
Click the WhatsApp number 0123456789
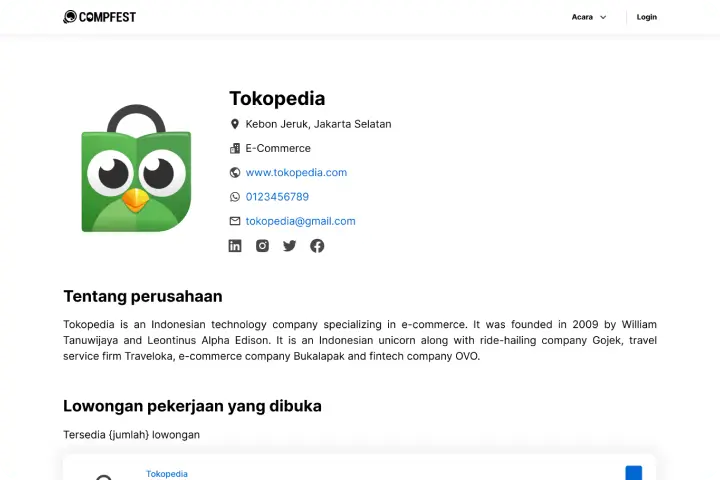277,197
